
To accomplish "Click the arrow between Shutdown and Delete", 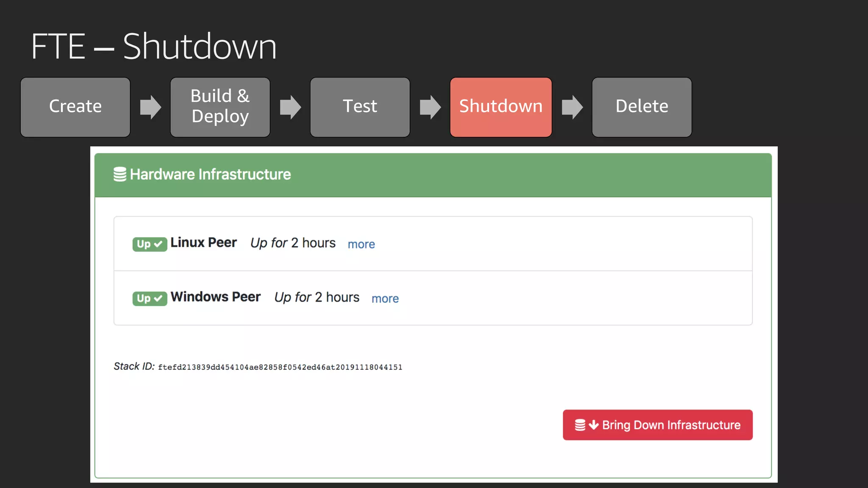I will 572,107.
